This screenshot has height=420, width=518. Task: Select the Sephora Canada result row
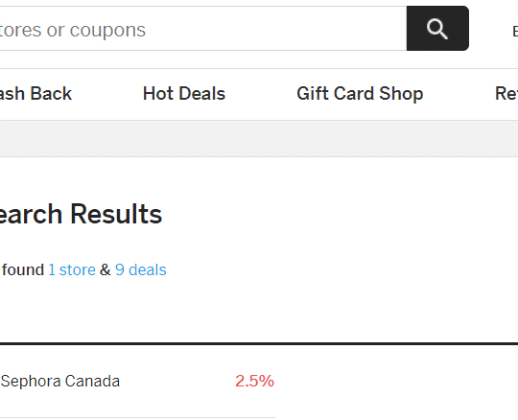137,381
